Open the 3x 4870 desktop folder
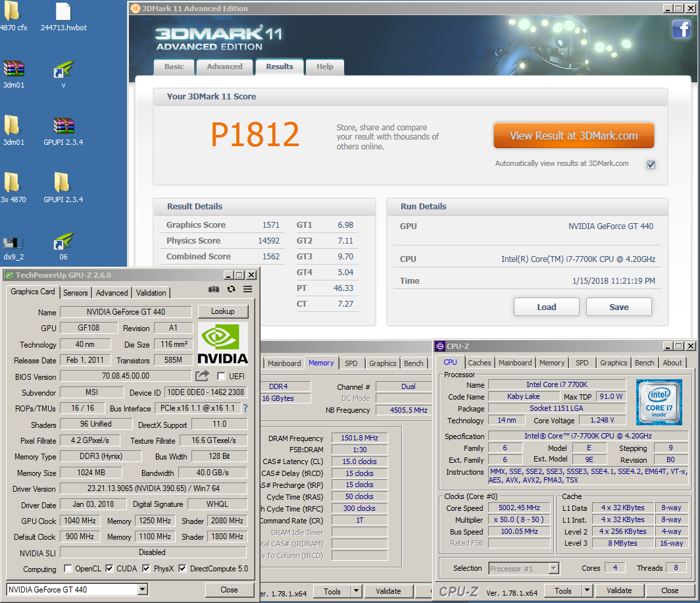Image resolution: width=700 pixels, height=603 pixels. click(12, 188)
